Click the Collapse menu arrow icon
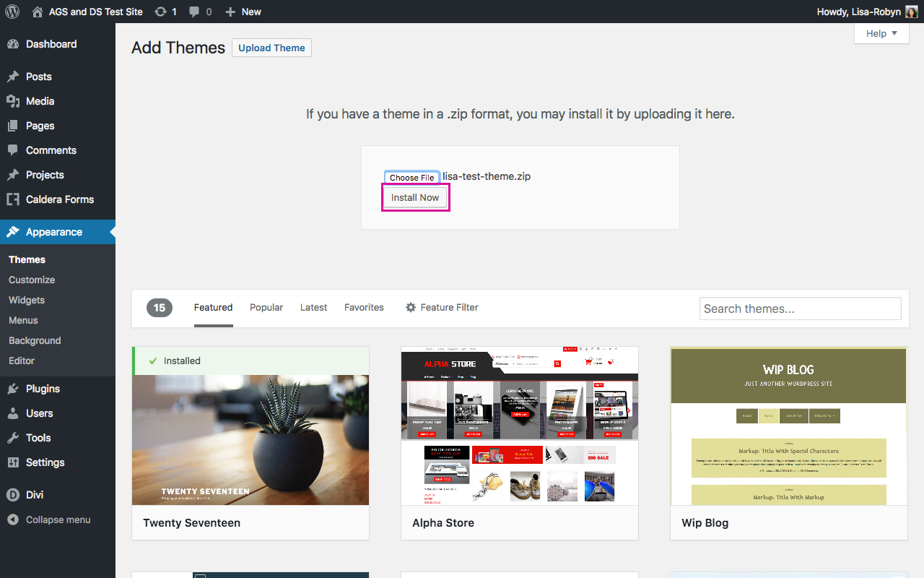 [x=13, y=519]
